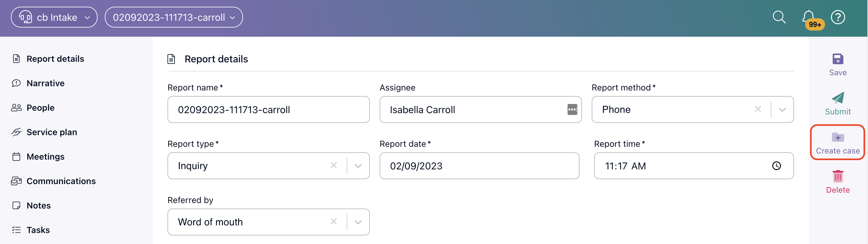The height and width of the screenshot is (244, 868).
Task: Expand the Report method dropdown
Action: click(782, 110)
